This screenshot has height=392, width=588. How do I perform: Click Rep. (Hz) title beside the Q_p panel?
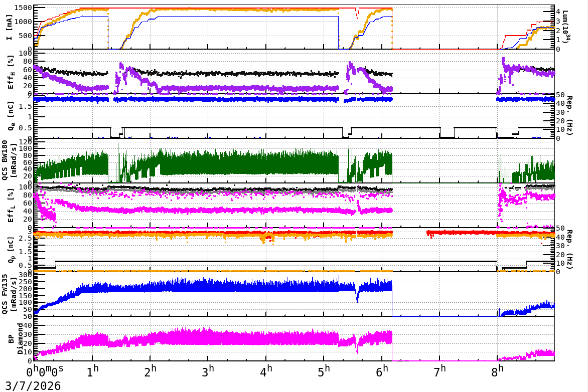coord(569,250)
